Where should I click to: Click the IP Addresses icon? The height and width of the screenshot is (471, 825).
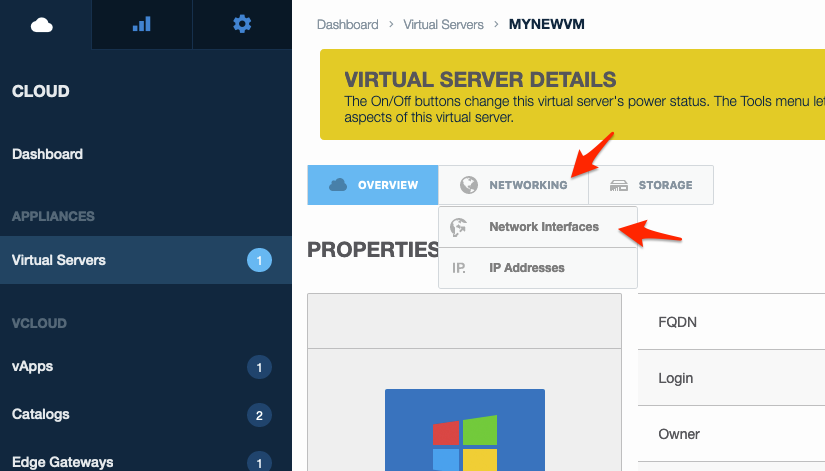tap(459, 268)
